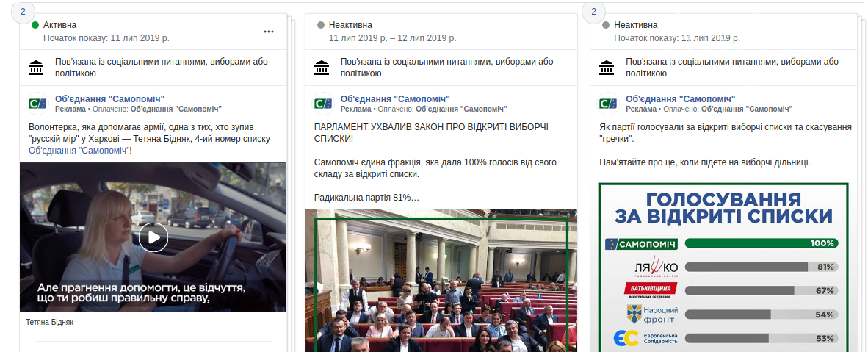Click the Самопоміч page avatar in the first card
This screenshot has height=352, width=868.
click(37, 103)
